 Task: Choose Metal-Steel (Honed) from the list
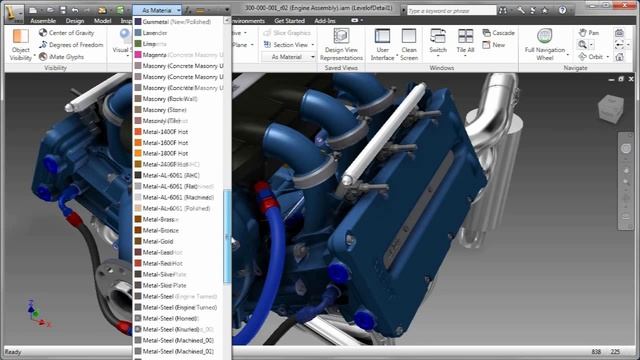click(x=178, y=318)
